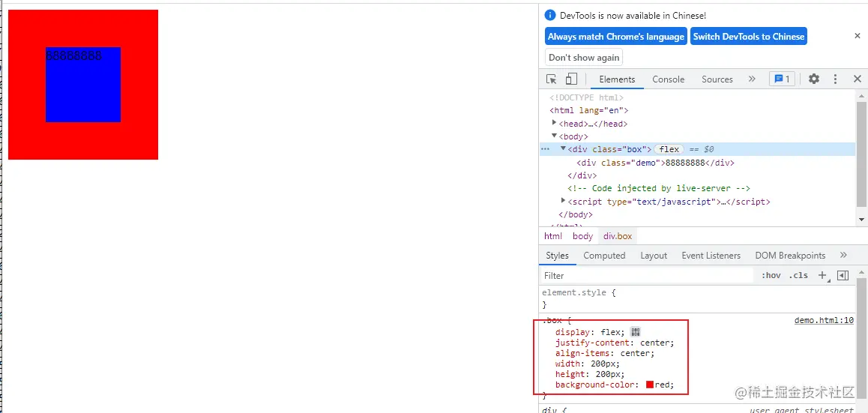Expand the script element node
This screenshot has height=413, width=868.
coord(564,200)
